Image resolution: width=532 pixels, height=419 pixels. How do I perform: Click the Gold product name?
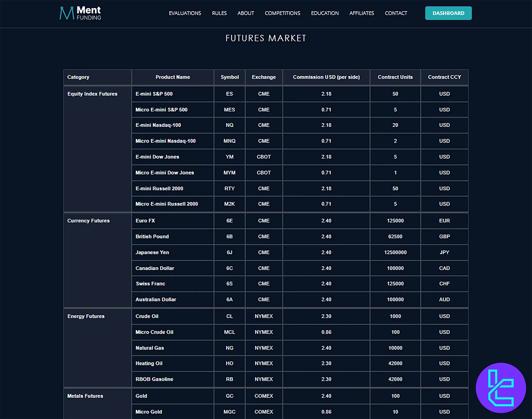[x=141, y=396]
